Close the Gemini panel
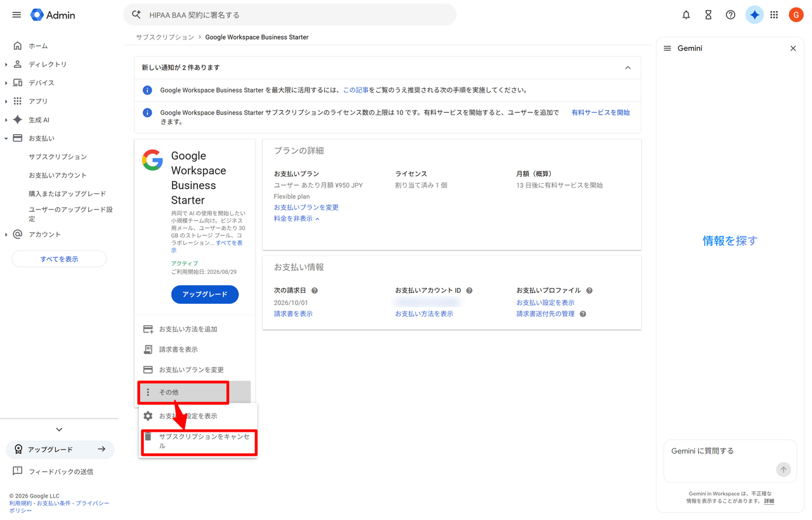Image resolution: width=812 pixels, height=520 pixels. [x=793, y=48]
